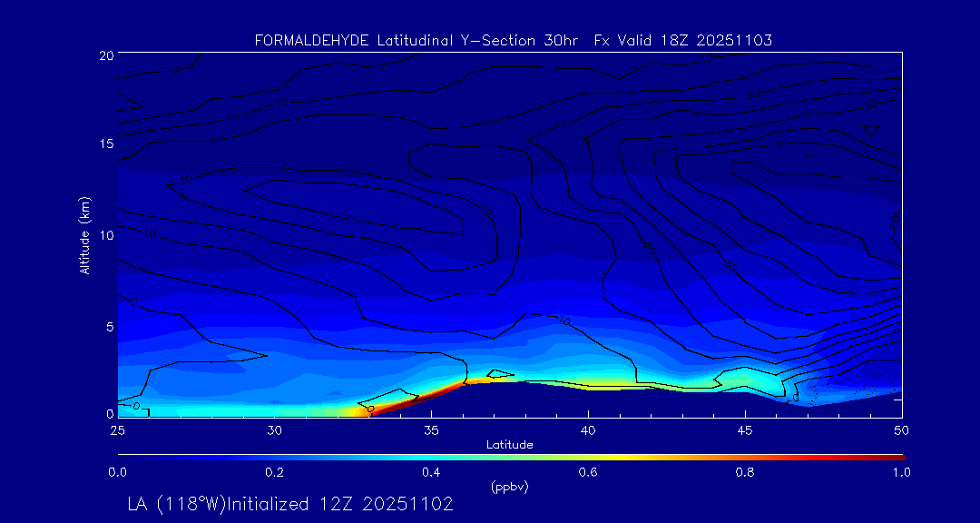
Task: Click the colorbar value label 1.0
Action: 901,472
